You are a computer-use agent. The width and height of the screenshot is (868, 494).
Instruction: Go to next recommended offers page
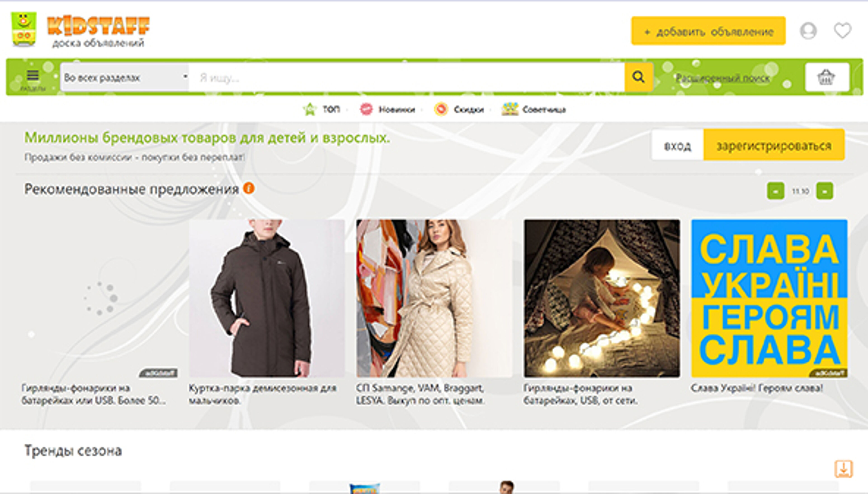pyautogui.click(x=825, y=191)
